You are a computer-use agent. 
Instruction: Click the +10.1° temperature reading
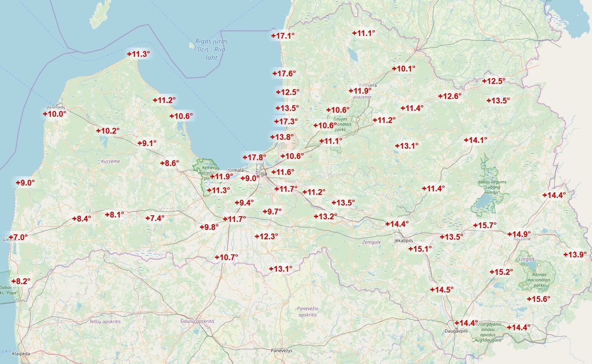[404, 69]
